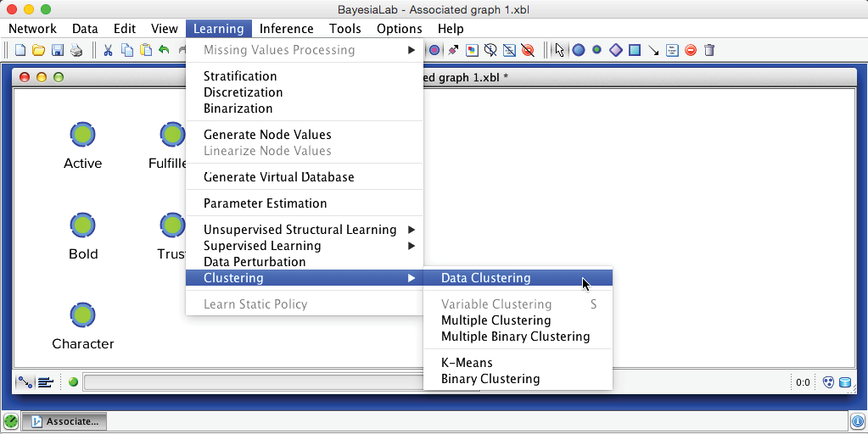
Task: Click the database icon in status bar
Action: click(x=845, y=382)
